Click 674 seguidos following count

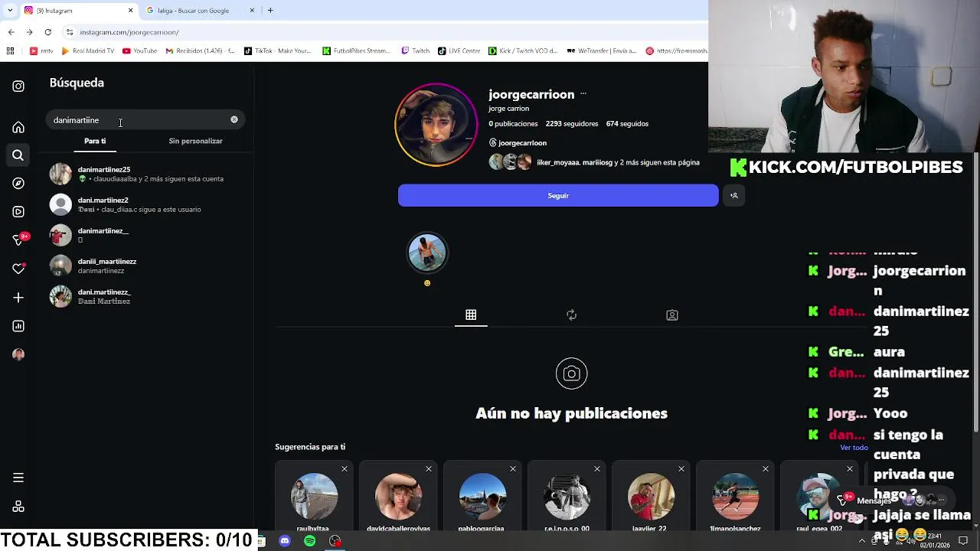[x=627, y=123]
